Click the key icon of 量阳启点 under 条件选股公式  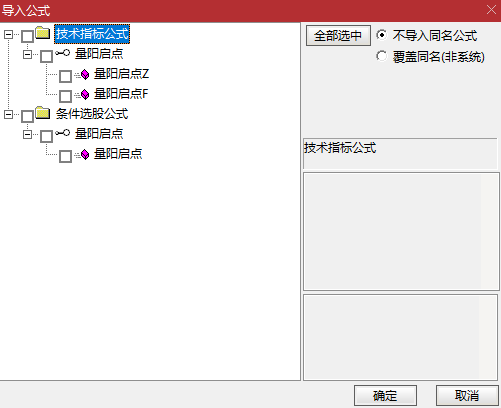[63, 133]
